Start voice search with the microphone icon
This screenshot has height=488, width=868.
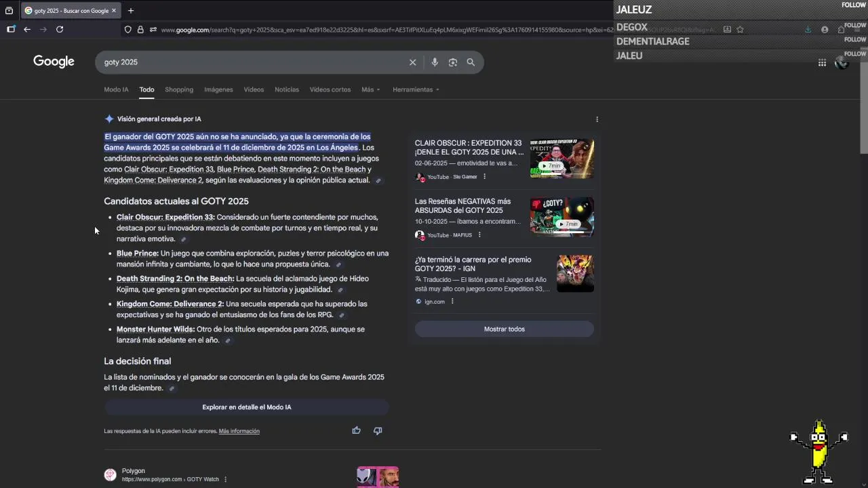click(435, 62)
